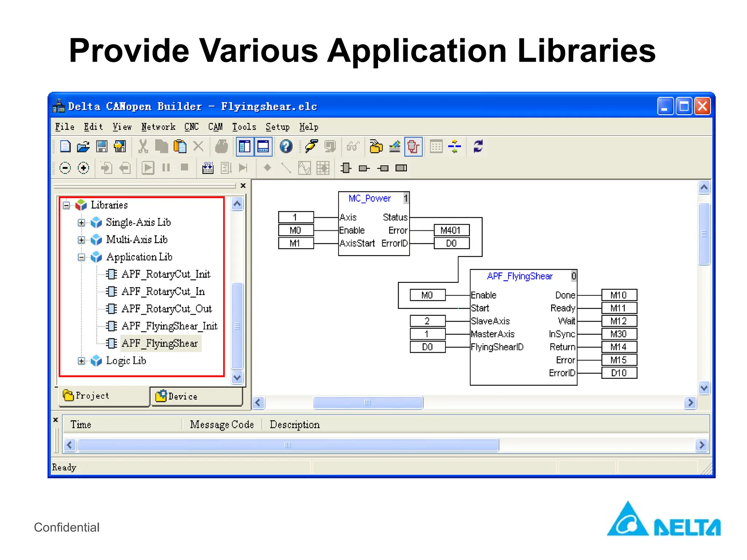The image size is (747, 560).
Task: Collapse the Application Lib node
Action: [82, 257]
